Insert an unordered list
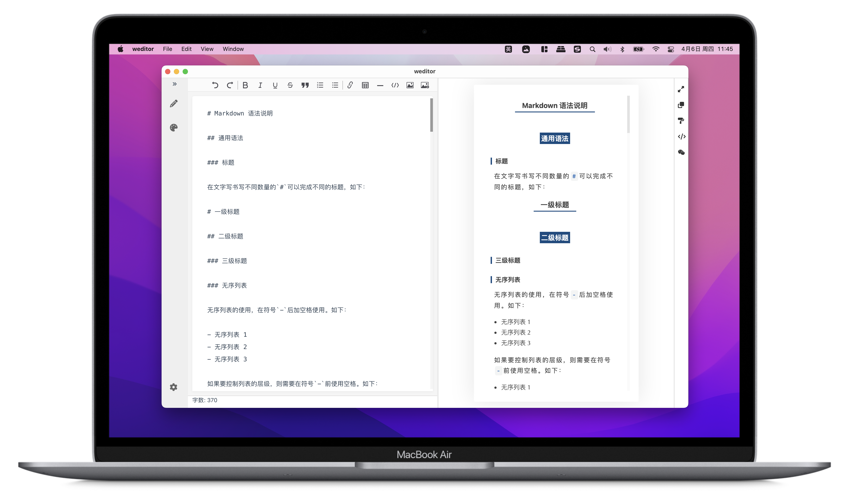The width and height of the screenshot is (850, 504). point(335,85)
